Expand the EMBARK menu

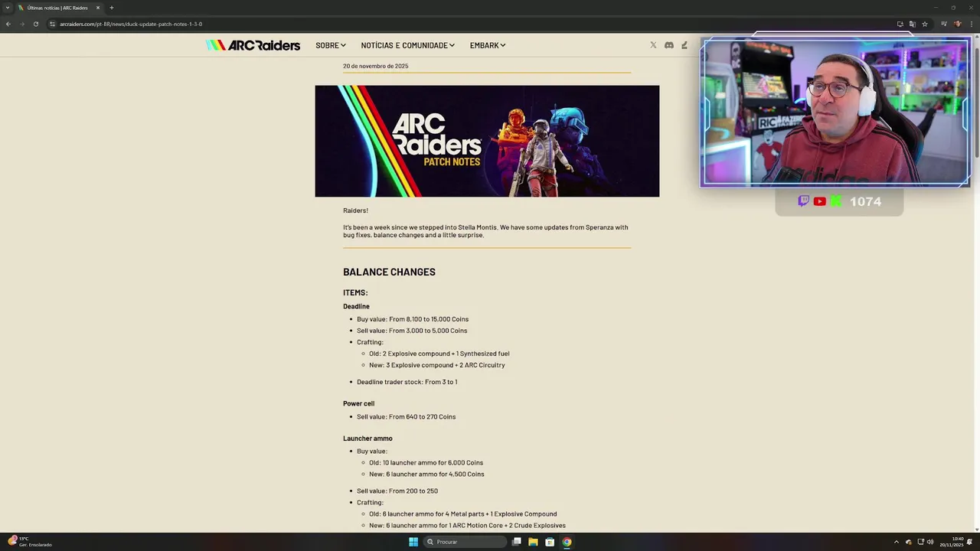(488, 45)
